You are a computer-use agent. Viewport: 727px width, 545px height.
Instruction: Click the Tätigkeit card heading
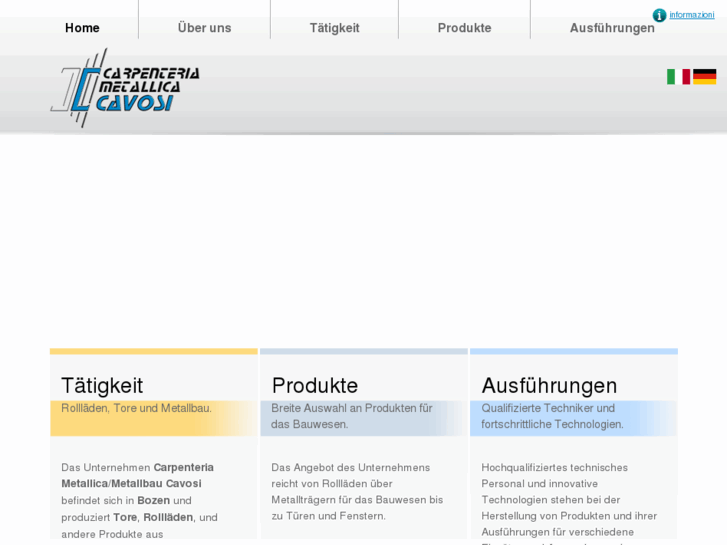102,386
